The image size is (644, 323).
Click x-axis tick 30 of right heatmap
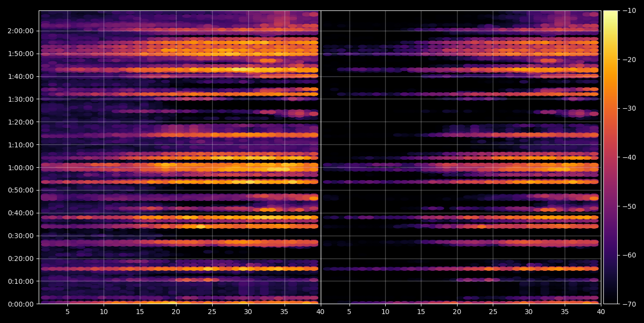pyautogui.click(x=529, y=312)
